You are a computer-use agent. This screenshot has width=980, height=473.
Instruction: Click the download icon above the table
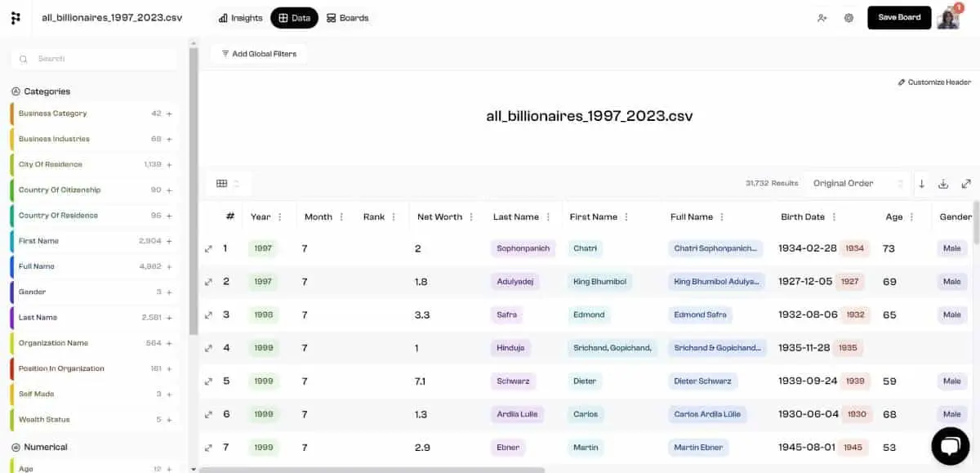[922, 183]
